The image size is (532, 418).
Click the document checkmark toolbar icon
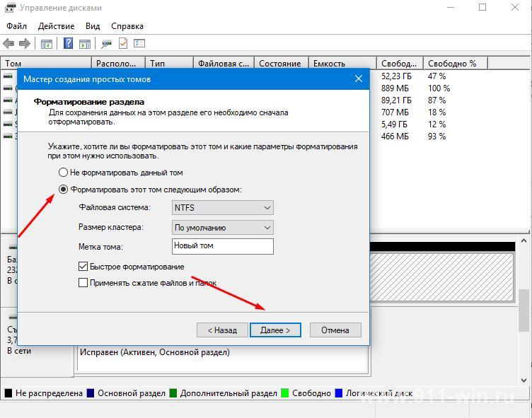click(x=123, y=43)
